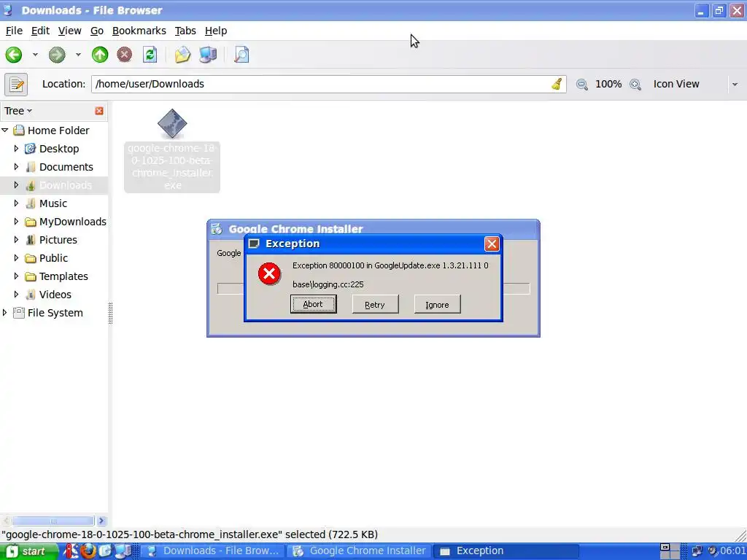Expand the Desktop tree node
The width and height of the screenshot is (747, 560).
[16, 149]
